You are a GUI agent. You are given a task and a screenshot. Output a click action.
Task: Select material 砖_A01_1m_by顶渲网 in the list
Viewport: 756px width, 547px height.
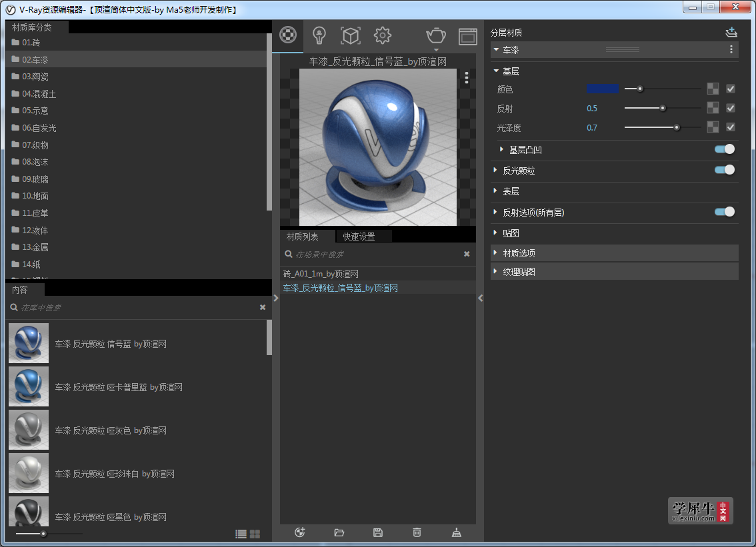pos(377,273)
